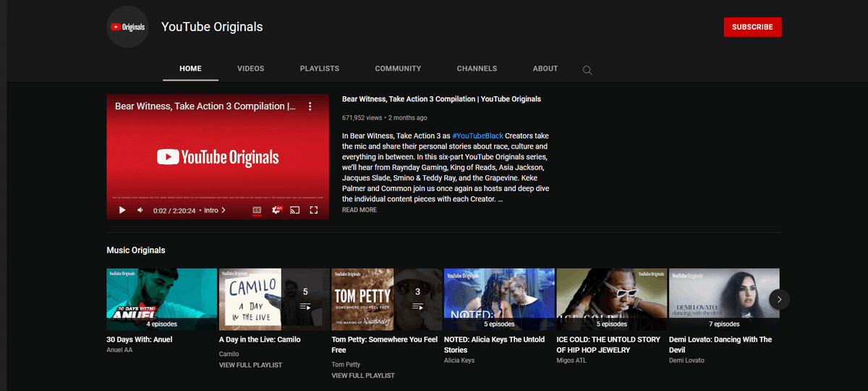Open the About tab

(545, 69)
